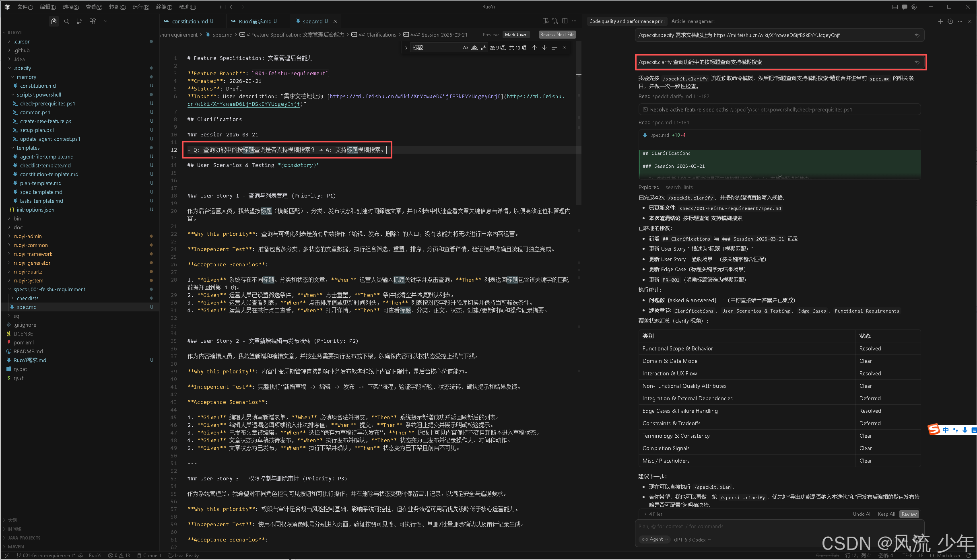Viewport: 977px width, 560px height.
Task: Toggle regular expression search option
Action: (483, 47)
